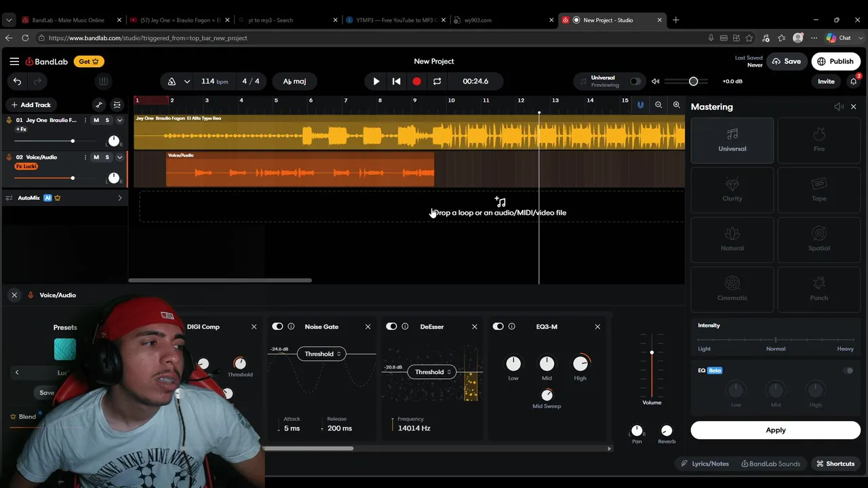Toggle the magnet snap-to-grid icon
Viewport: 868px width, 488px height.
point(640,105)
